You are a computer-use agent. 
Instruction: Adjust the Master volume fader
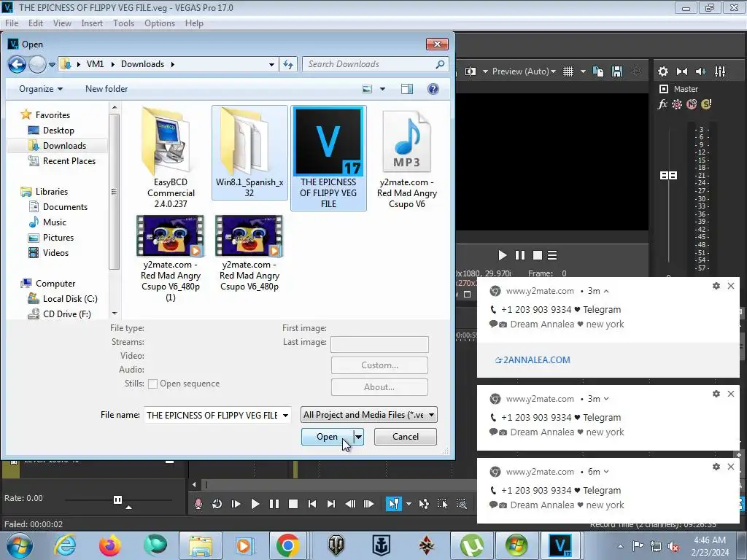668,176
